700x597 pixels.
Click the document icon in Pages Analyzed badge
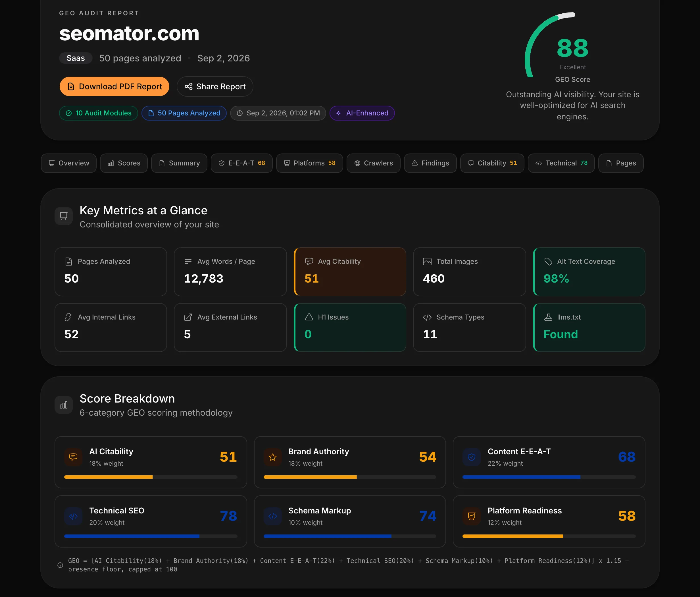tap(151, 113)
